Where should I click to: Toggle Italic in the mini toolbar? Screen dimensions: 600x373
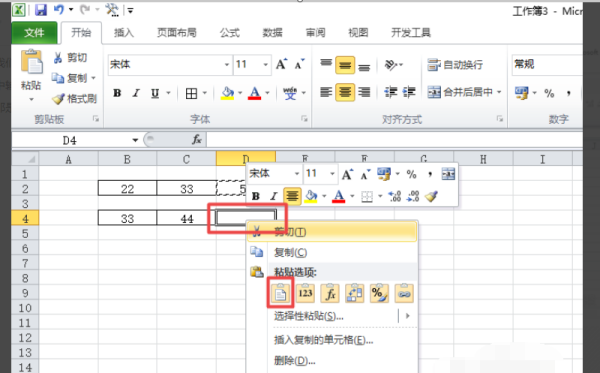coord(273,196)
